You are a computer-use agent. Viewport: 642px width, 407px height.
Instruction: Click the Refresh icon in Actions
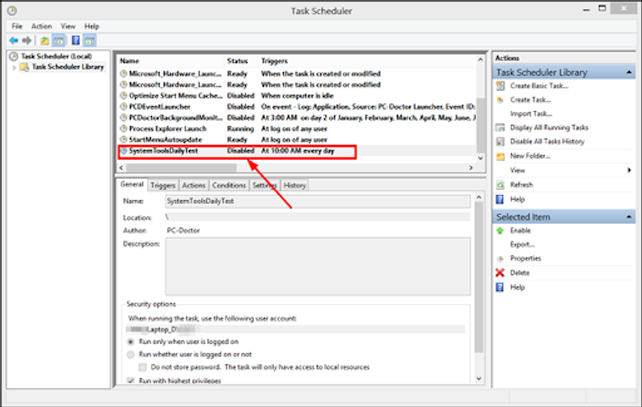click(x=500, y=185)
